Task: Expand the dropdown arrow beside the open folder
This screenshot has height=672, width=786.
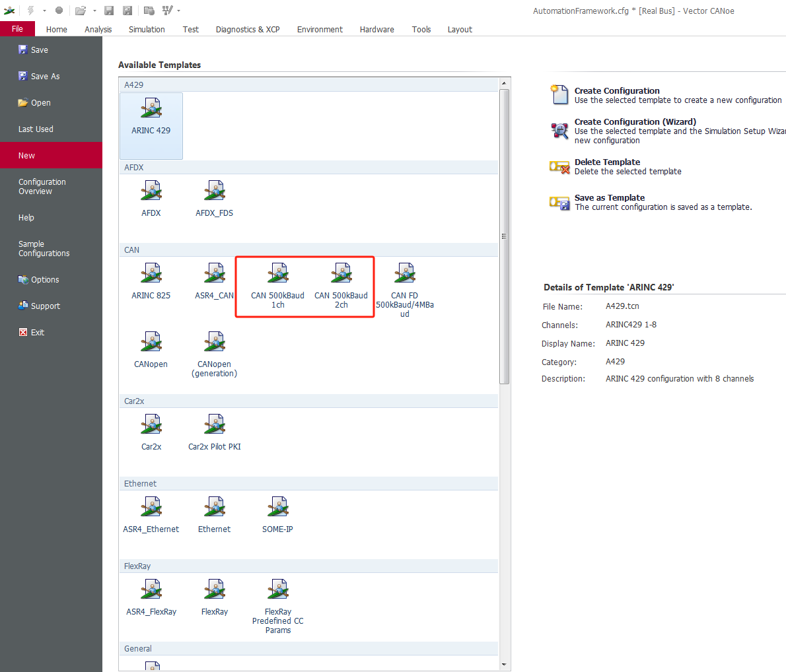Action: 94,11
